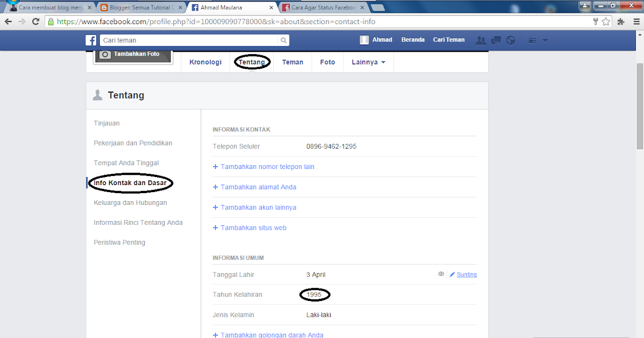Click Tambahkan golongan darah Anda

(x=268, y=335)
